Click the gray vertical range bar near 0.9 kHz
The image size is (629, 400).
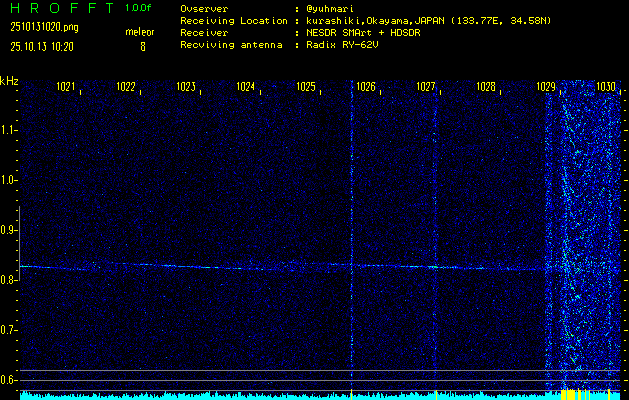(x=20, y=244)
